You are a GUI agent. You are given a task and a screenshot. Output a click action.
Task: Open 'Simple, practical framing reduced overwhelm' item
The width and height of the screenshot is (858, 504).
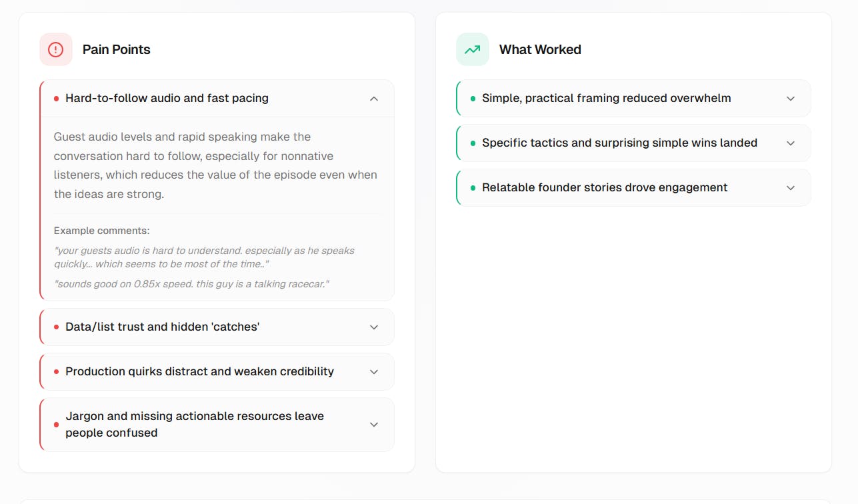[x=606, y=99]
